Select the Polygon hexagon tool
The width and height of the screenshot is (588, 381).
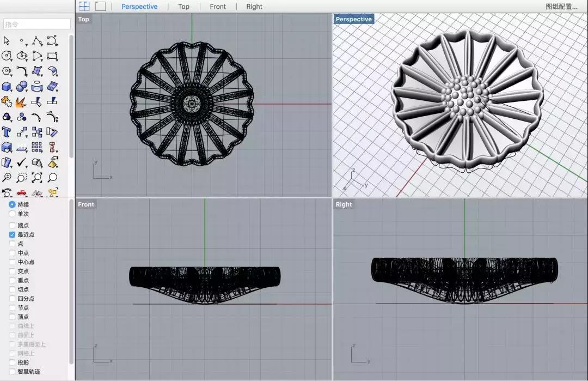(x=7, y=71)
